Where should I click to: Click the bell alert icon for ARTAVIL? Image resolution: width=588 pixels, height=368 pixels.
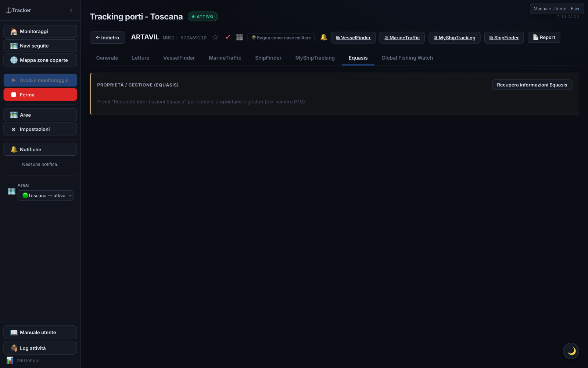[324, 37]
